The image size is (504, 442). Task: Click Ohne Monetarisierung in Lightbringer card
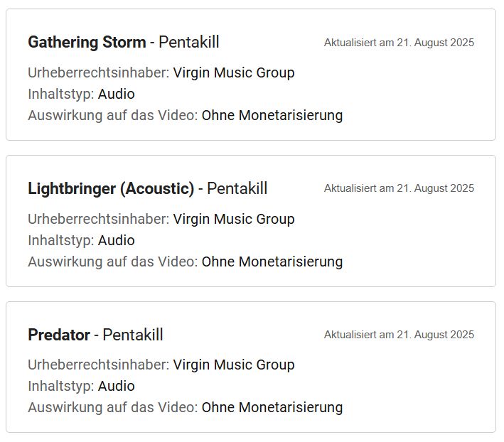[x=272, y=262]
